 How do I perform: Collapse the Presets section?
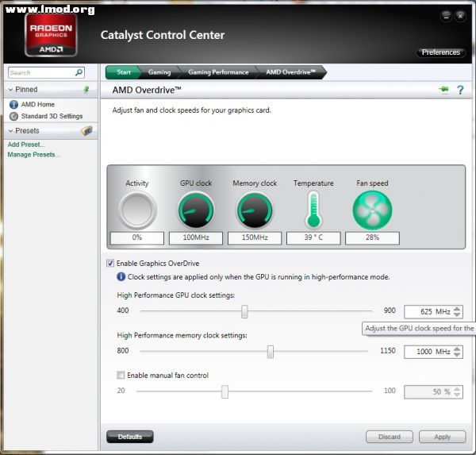pyautogui.click(x=11, y=131)
